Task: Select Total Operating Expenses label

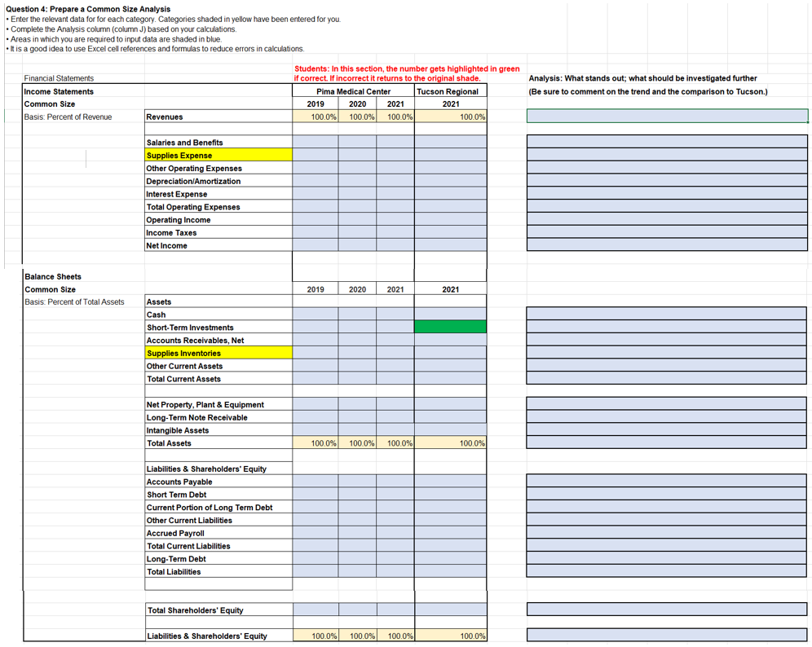Action: coord(193,206)
